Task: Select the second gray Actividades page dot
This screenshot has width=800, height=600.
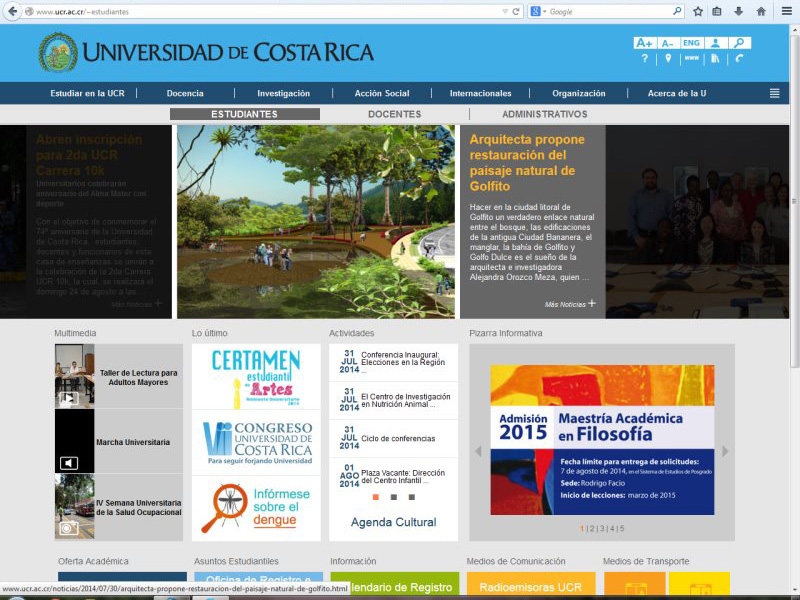Action: pyautogui.click(x=393, y=497)
